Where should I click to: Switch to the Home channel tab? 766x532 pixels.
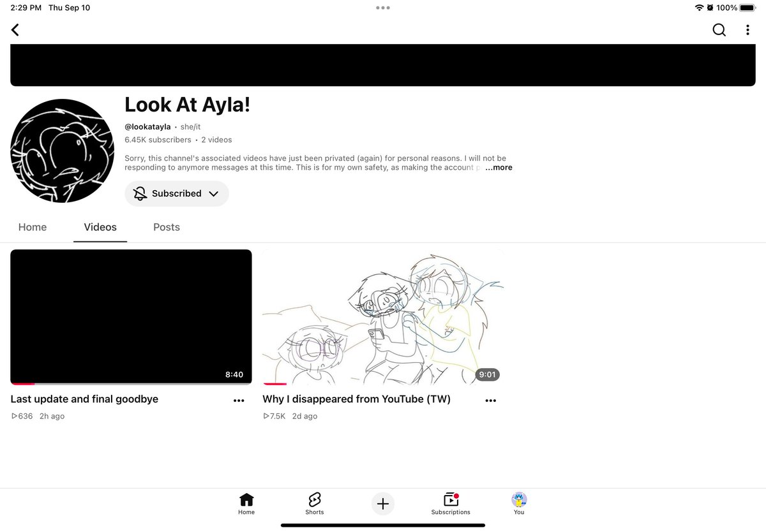(33, 227)
